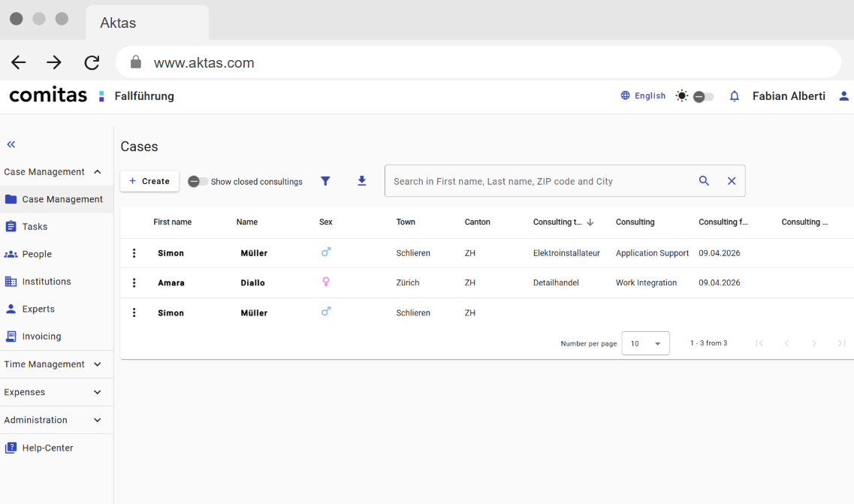Screen dimensions: 854x504
Task: Click the filter funnel icon
Action: tap(325, 181)
